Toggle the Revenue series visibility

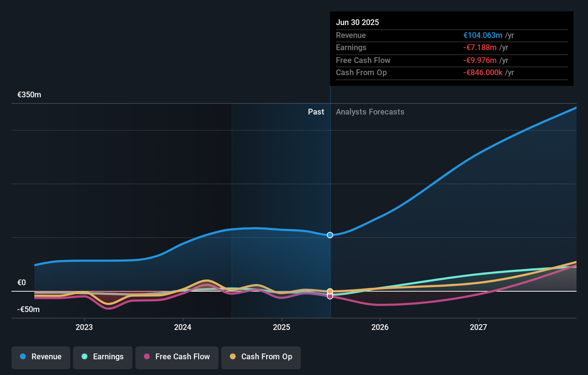[40, 357]
